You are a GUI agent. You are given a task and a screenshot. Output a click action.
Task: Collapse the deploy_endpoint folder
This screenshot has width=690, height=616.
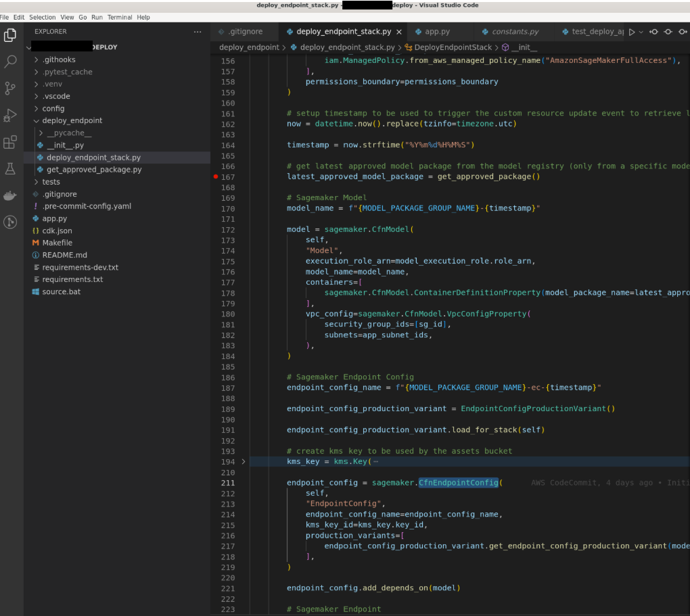click(72, 120)
